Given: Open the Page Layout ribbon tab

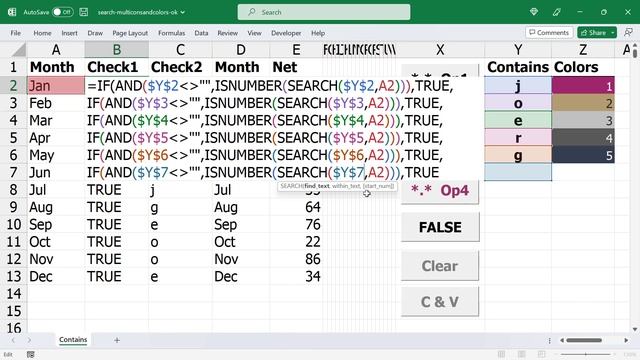Looking at the screenshot, I should (130, 33).
